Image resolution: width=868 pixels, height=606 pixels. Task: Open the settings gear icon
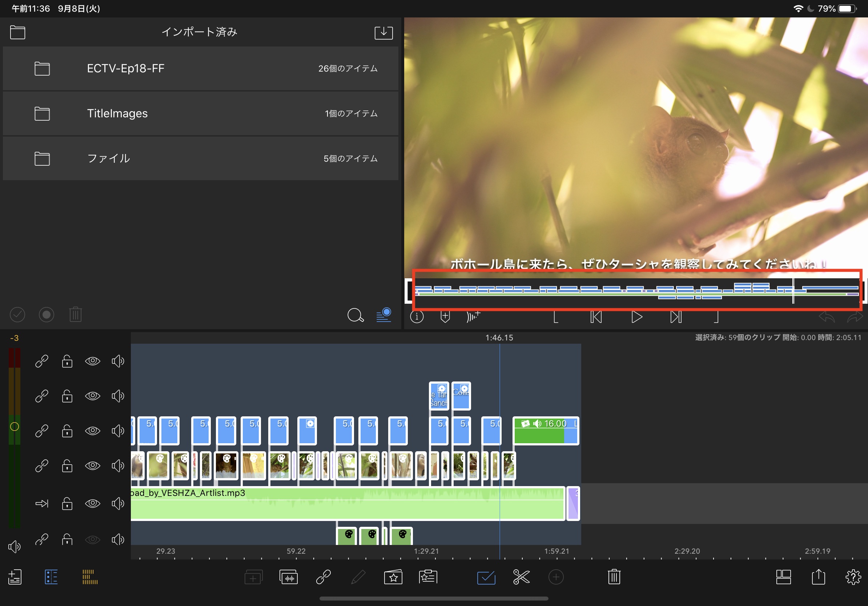coord(853,577)
